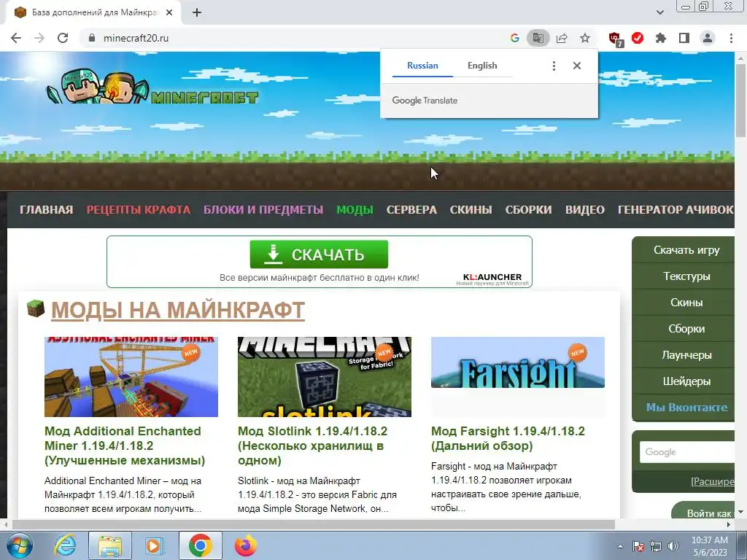
Task: Open the Chrome three-dot menu
Action: tap(731, 38)
